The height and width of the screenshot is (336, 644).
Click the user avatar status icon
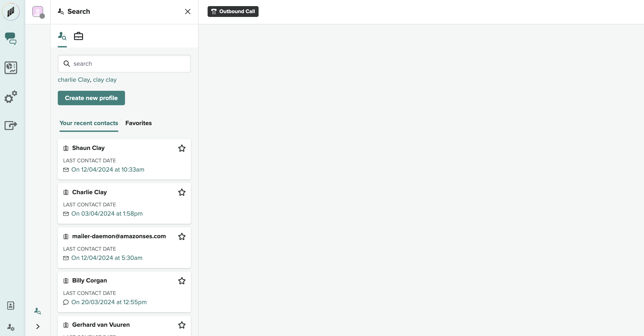pyautogui.click(x=38, y=12)
